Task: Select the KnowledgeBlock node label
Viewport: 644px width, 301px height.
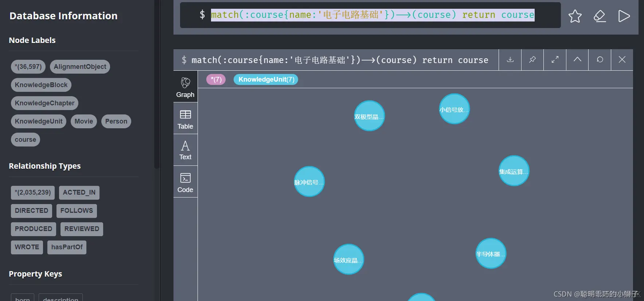Action: point(41,85)
